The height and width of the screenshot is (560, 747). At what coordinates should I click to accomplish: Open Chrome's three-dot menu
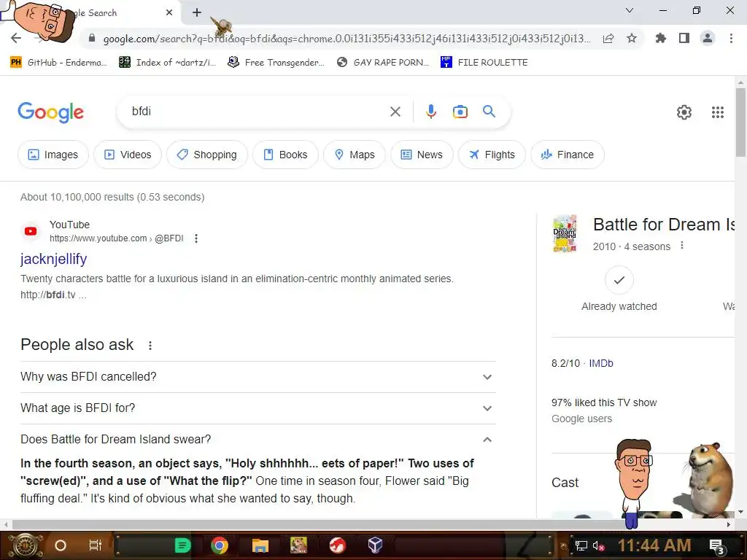(731, 38)
